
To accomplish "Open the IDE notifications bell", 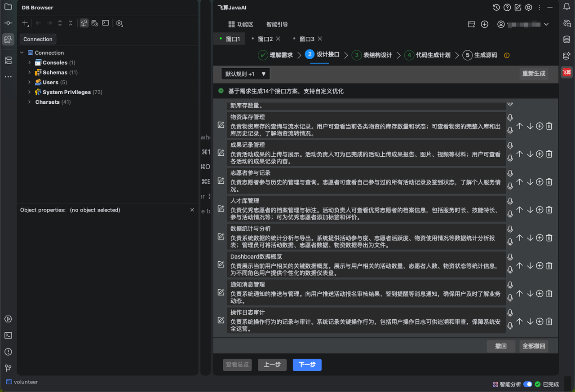I will coord(567,7).
